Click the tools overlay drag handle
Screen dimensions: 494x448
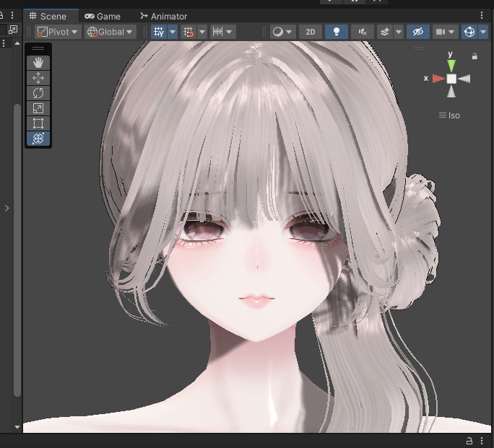coord(38,48)
